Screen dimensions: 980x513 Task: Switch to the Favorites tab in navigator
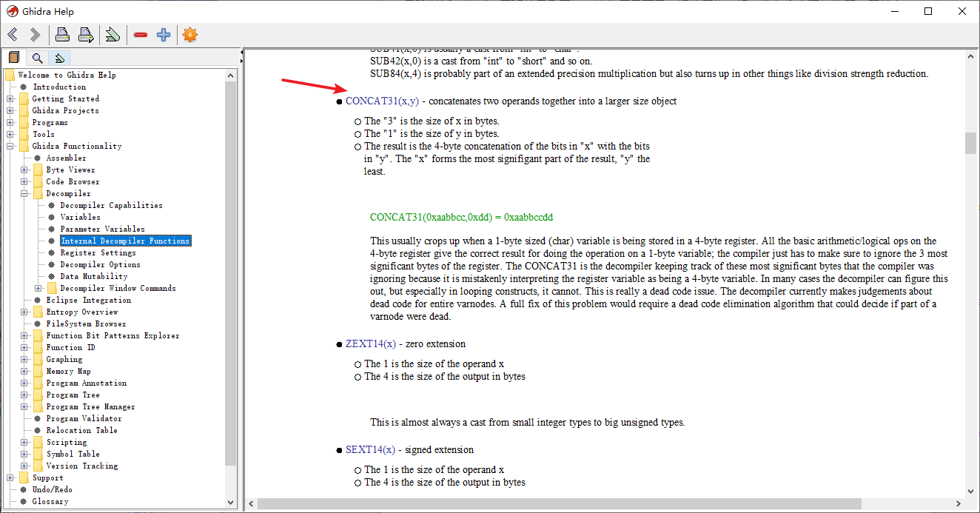click(59, 58)
